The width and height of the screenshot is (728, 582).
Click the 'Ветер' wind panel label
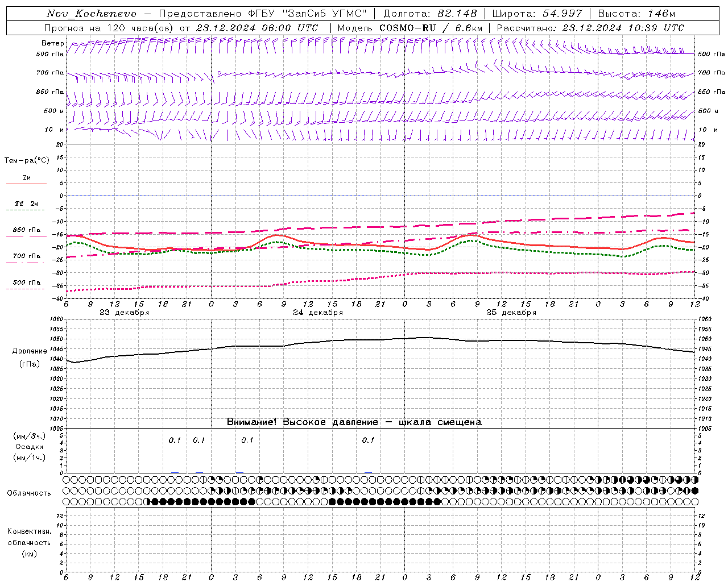[53, 43]
